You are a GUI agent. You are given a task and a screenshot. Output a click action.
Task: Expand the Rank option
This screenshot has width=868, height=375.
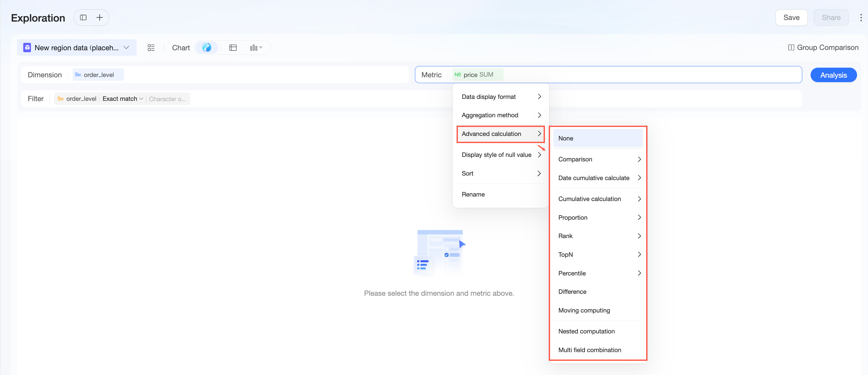tap(598, 236)
